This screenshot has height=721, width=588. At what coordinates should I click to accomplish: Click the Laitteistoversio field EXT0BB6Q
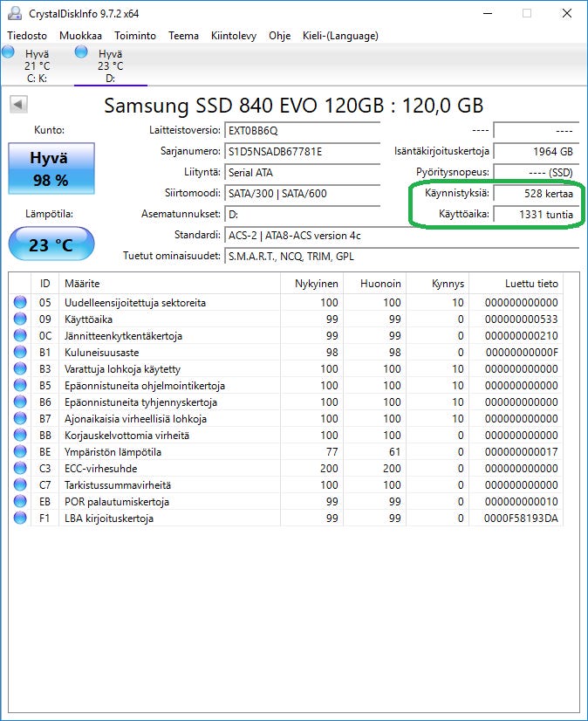302,131
